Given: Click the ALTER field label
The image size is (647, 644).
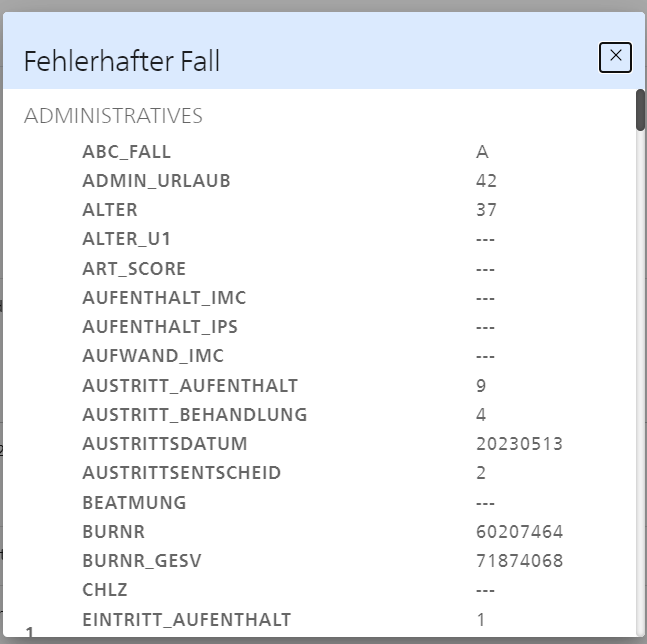Looking at the screenshot, I should (110, 210).
